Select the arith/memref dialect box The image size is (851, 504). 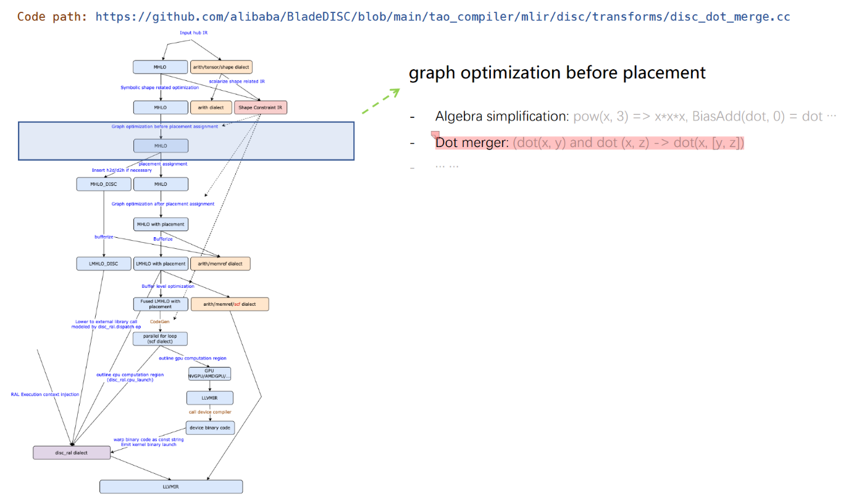pyautogui.click(x=220, y=264)
